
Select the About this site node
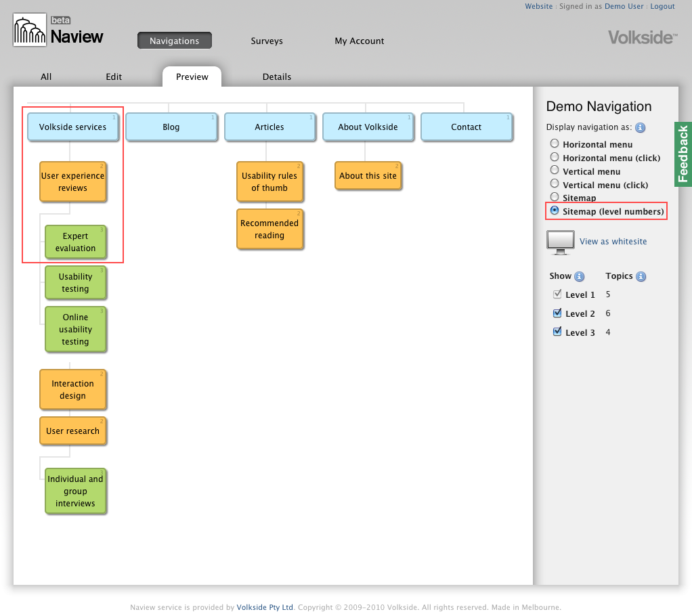pos(368,175)
